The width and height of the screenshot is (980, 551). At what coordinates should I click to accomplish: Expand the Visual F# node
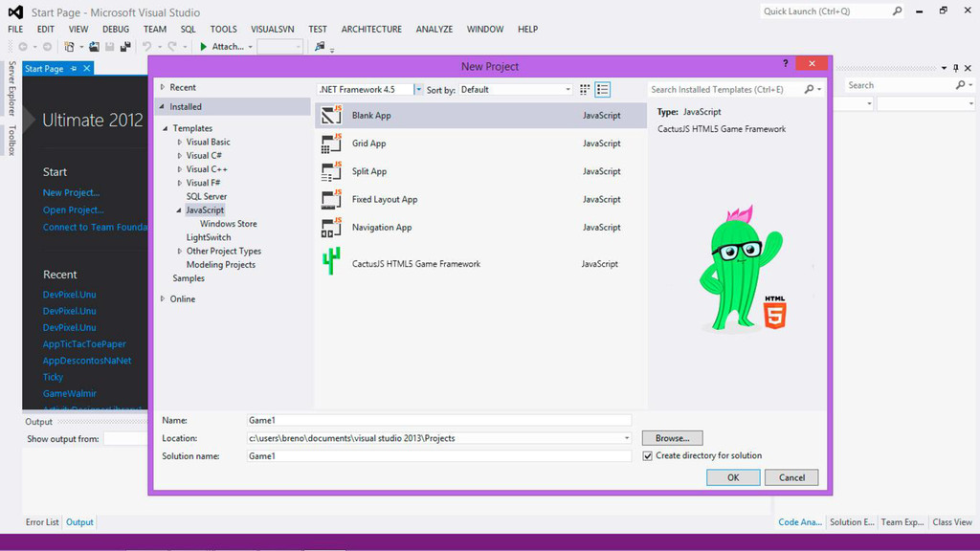179,183
